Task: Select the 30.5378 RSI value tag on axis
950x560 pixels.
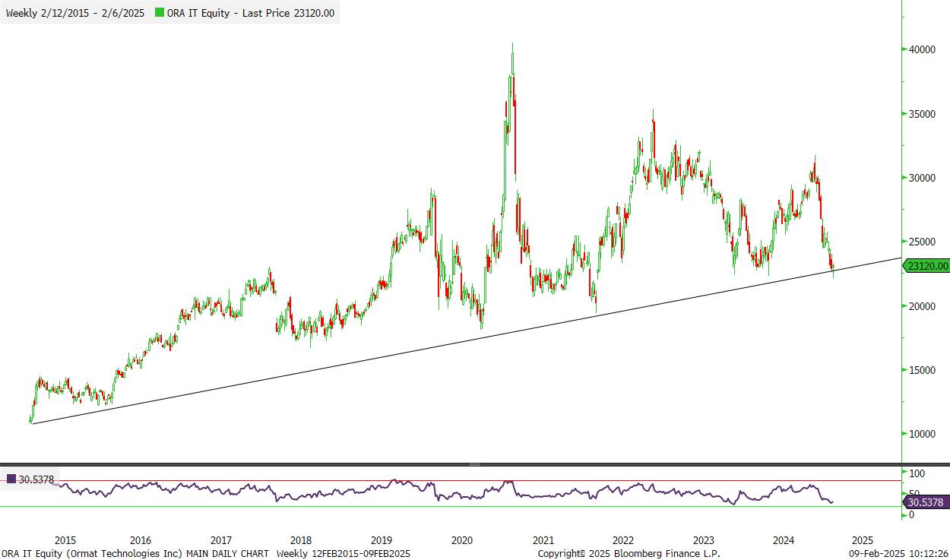Action: pos(926,502)
